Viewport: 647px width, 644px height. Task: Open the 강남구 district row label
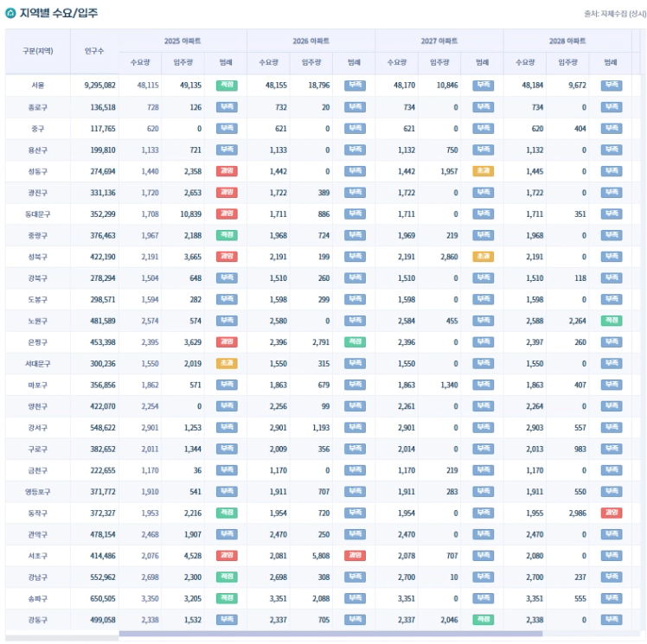[37, 577]
